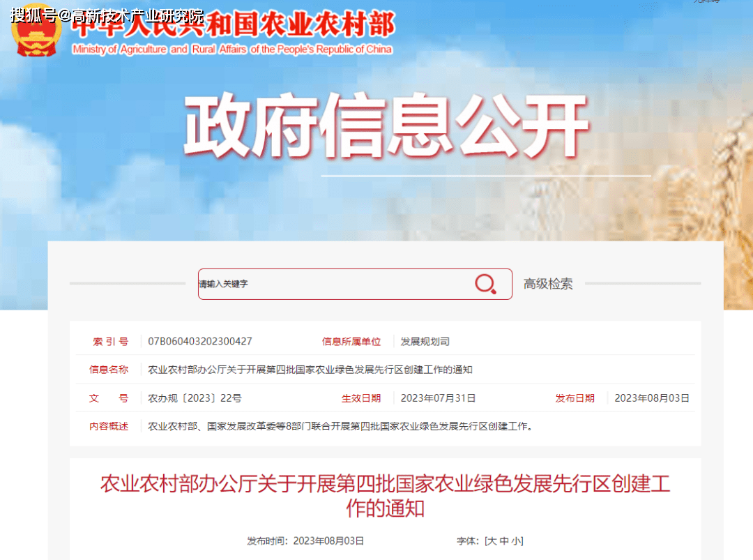The image size is (753, 560).
Task: Focus the keyword search input field
Action: click(355, 284)
